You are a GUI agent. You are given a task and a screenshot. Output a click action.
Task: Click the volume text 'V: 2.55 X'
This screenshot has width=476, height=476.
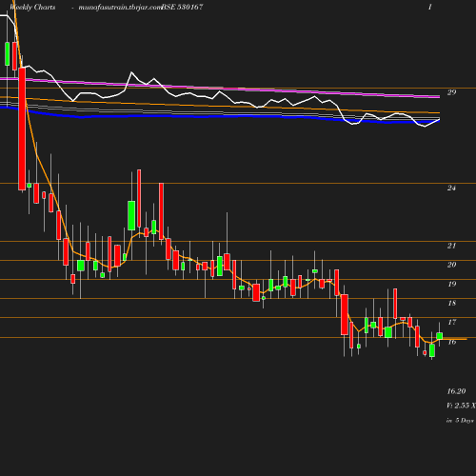461,406
